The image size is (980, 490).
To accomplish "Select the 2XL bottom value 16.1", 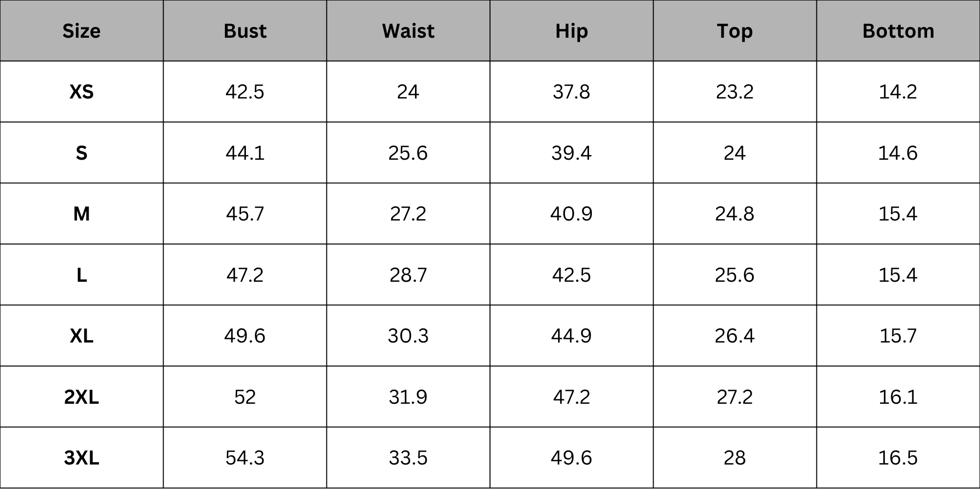I will pyautogui.click(x=898, y=397).
